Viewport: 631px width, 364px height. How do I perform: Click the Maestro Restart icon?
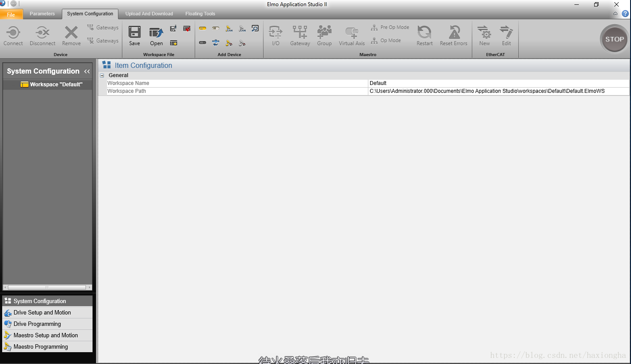tap(424, 35)
